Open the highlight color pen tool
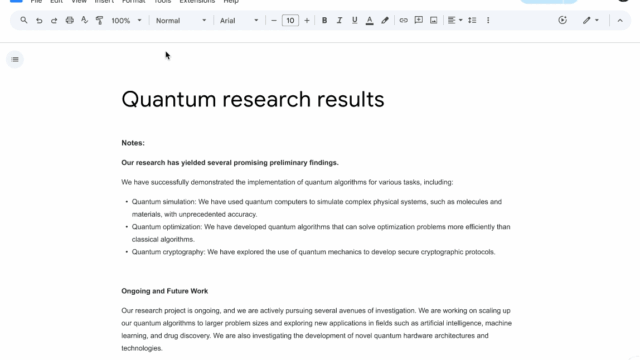 click(x=385, y=20)
